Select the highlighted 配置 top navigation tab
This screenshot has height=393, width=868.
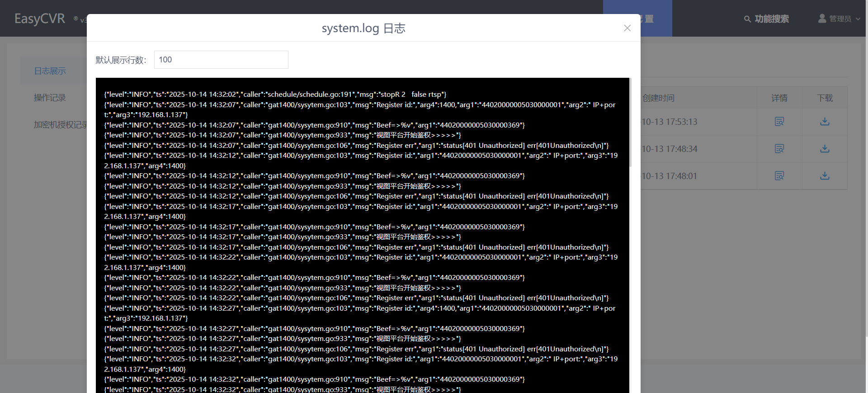pos(656,19)
